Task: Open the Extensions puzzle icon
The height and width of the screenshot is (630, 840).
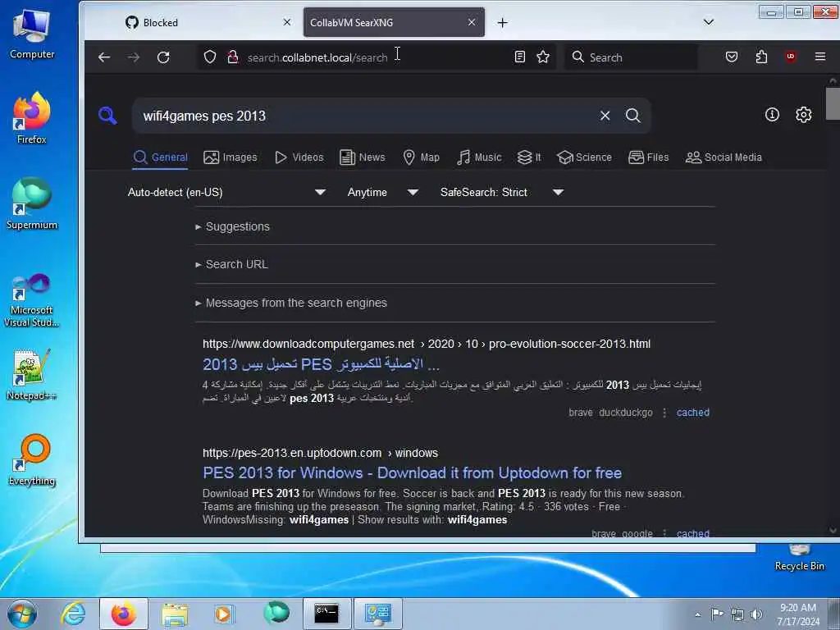Action: pos(761,57)
